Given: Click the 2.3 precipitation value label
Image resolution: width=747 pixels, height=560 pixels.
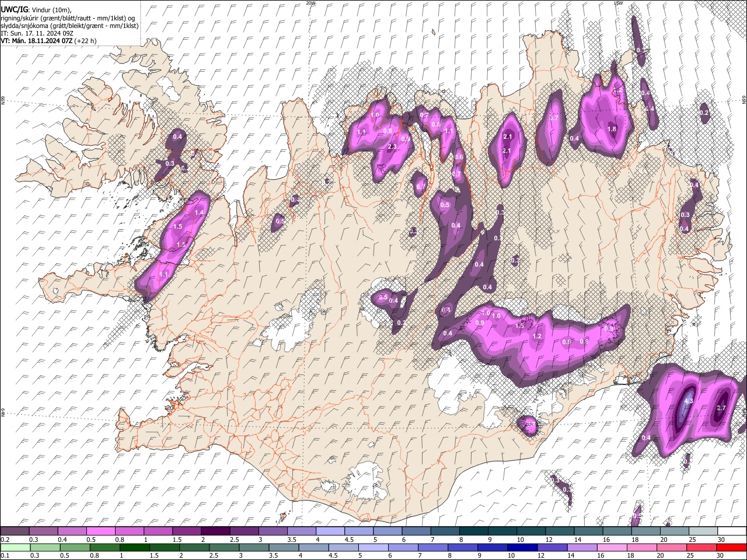Looking at the screenshot, I should click(x=392, y=147).
